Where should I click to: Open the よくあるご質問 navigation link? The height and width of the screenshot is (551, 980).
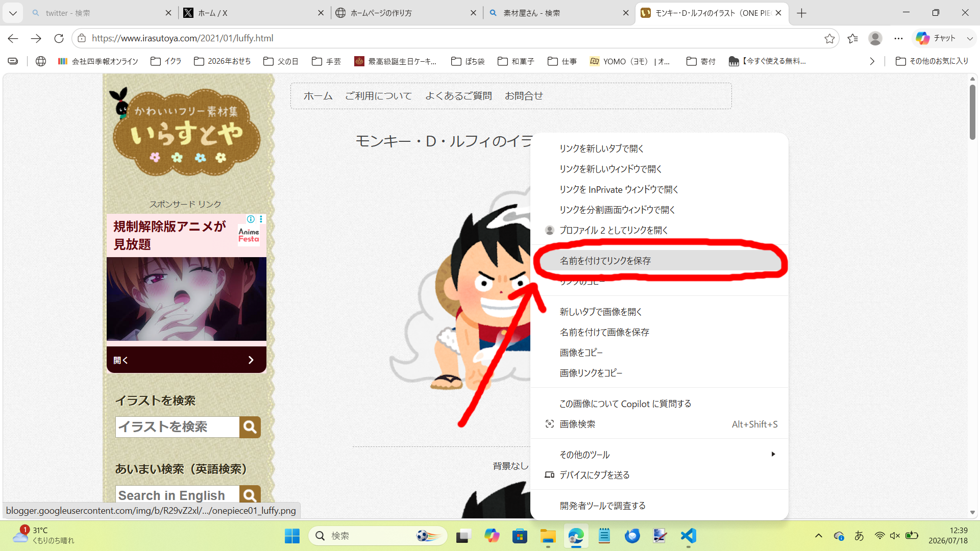pos(458,96)
